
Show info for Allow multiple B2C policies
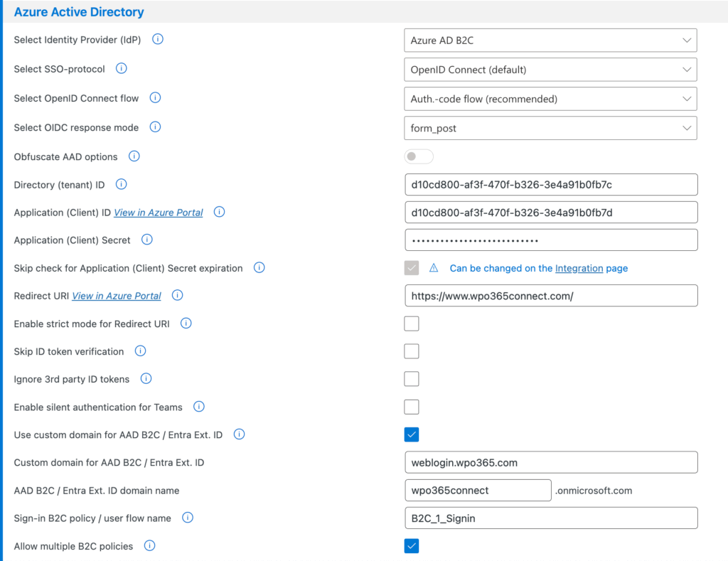(x=149, y=545)
